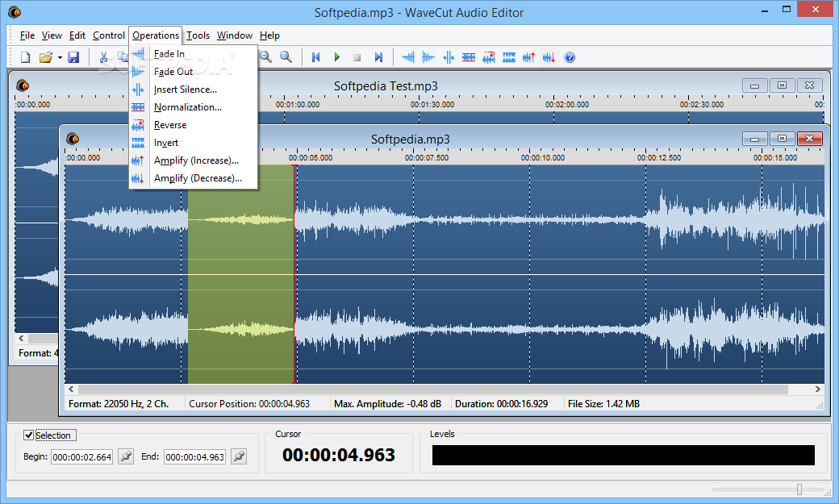Click the New file toolbar icon
The width and height of the screenshot is (839, 504).
tap(25, 57)
